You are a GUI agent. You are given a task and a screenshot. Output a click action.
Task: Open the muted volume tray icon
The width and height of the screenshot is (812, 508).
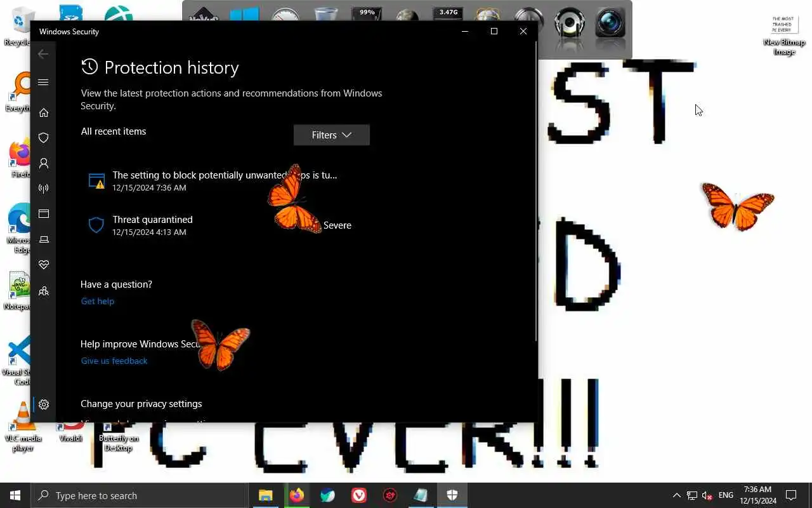707,495
